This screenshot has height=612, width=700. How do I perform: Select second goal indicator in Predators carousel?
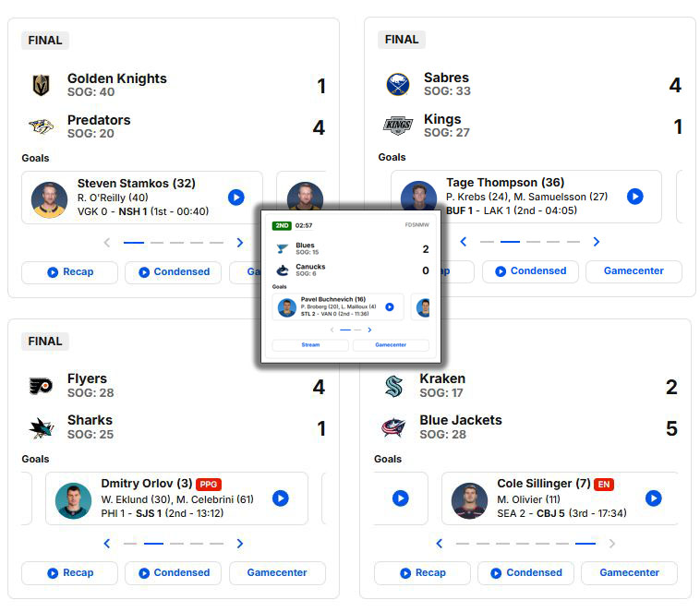click(157, 243)
